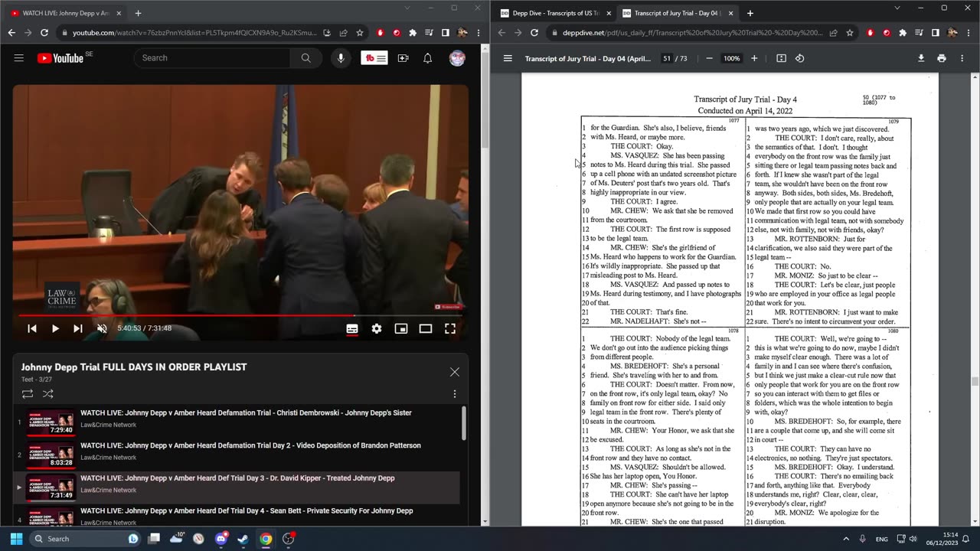980x551 pixels.
Task: Open tab search chevron in deppdive window
Action: [x=897, y=8]
